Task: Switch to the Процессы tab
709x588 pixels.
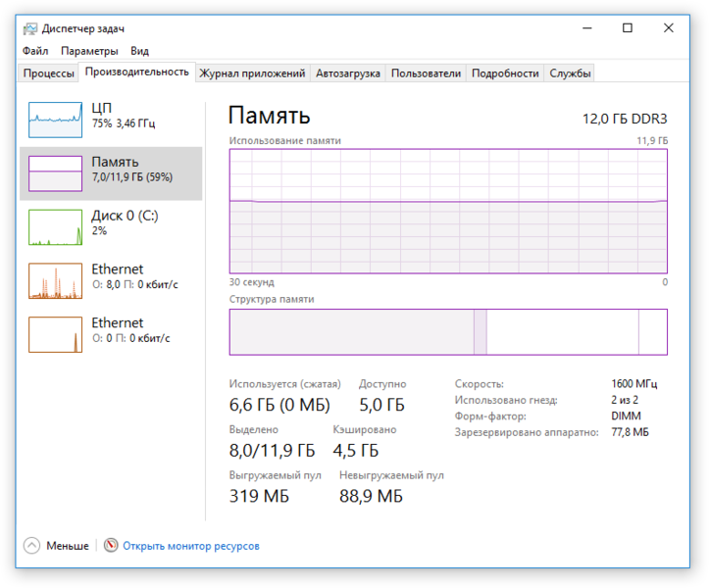Action: pos(48,73)
